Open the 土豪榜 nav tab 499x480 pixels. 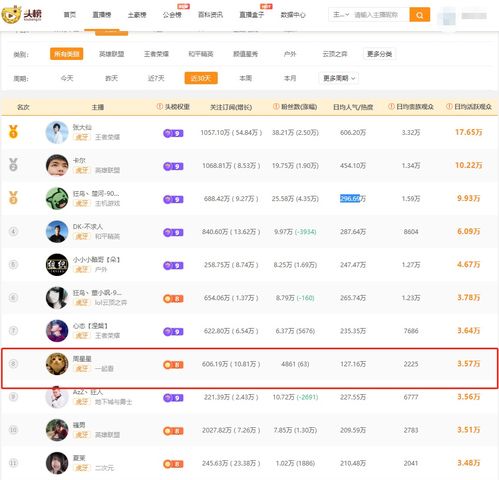pyautogui.click(x=137, y=15)
